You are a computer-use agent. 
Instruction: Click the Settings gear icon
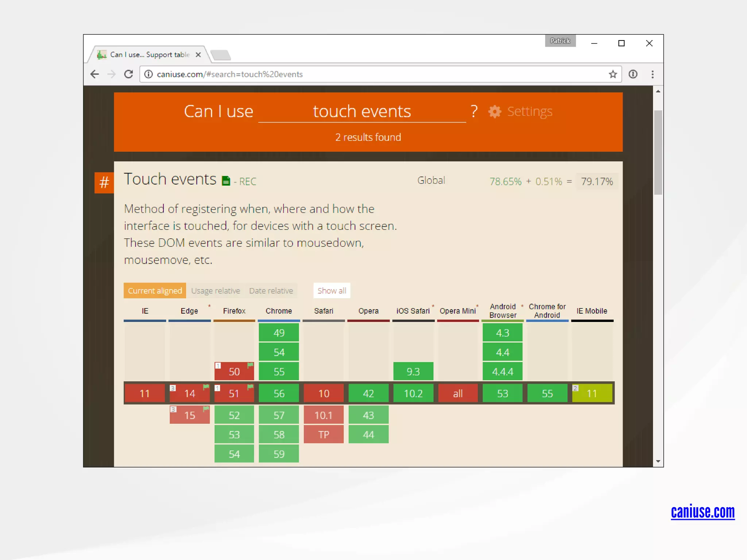(495, 112)
